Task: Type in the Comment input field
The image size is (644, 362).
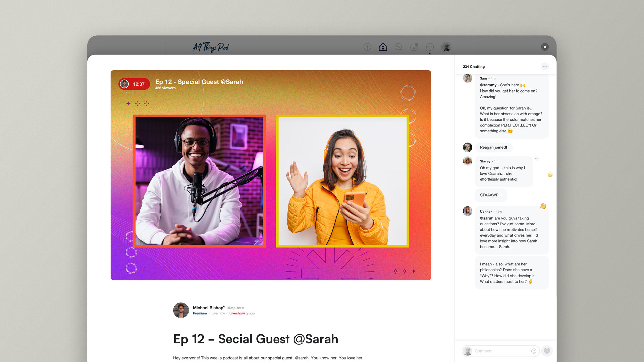Action: coord(500,351)
